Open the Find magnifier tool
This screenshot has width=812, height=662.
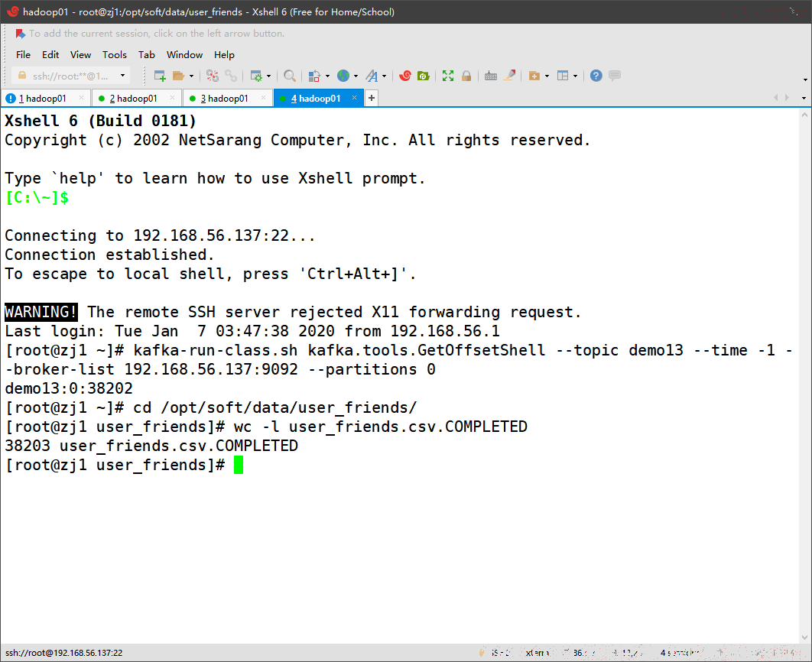pos(290,76)
